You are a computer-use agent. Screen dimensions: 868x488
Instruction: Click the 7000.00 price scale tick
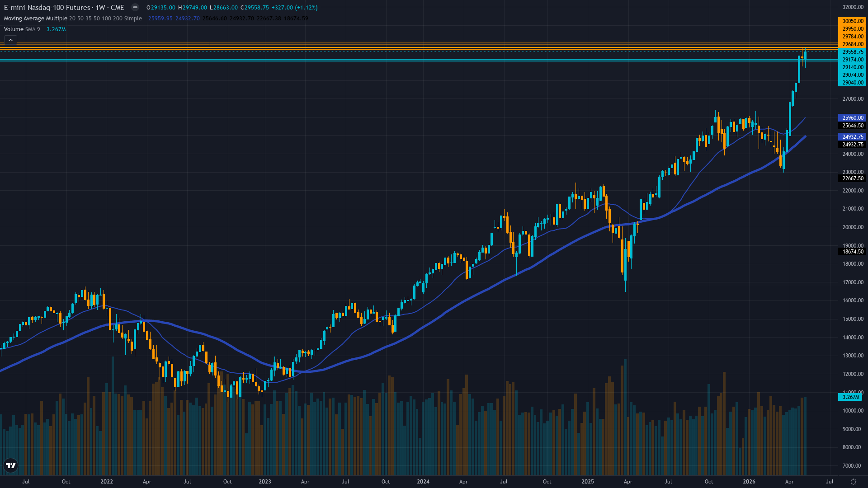[853, 466]
